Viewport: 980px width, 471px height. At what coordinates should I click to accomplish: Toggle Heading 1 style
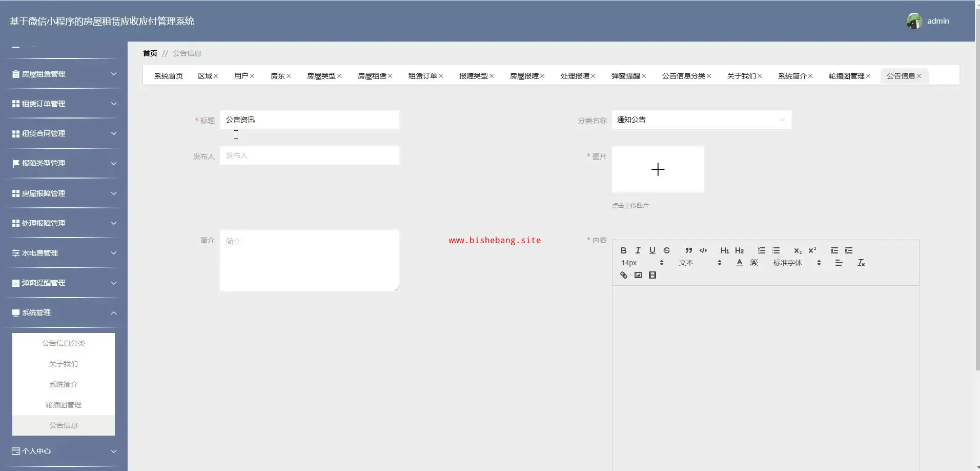724,250
